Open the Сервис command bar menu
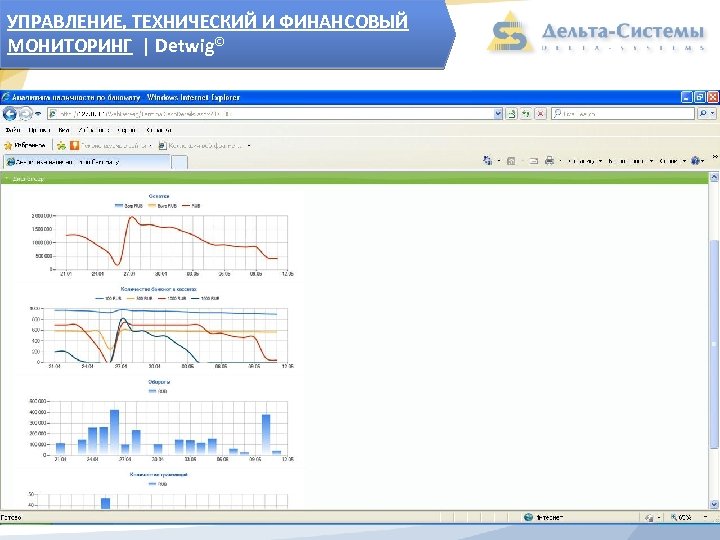 pyautogui.click(x=672, y=161)
